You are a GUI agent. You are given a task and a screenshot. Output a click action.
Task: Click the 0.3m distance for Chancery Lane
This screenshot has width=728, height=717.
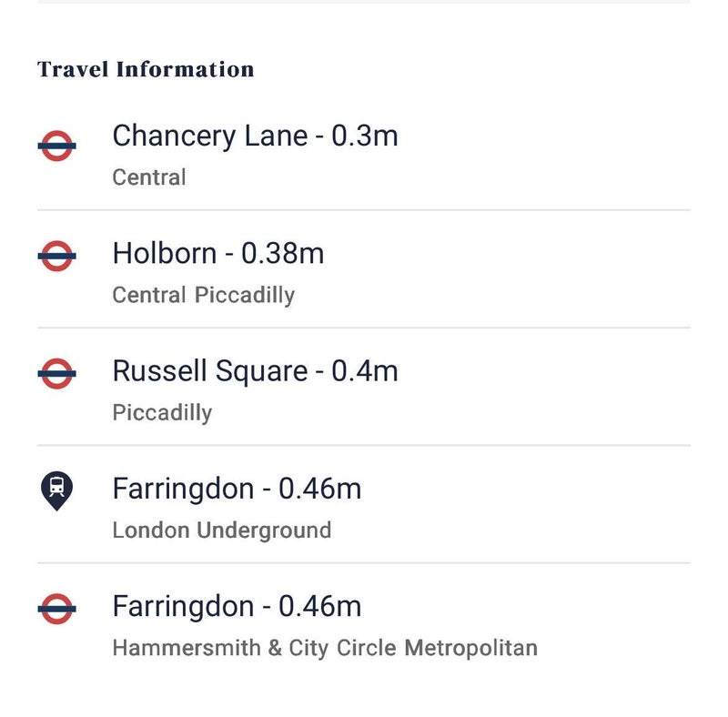pos(365,136)
